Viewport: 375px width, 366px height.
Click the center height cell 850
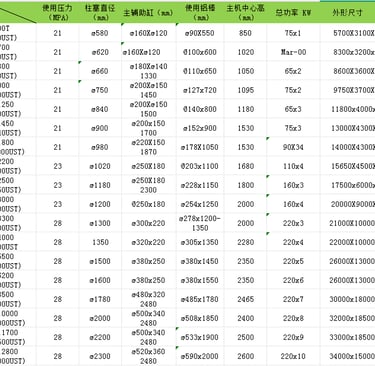245,33
